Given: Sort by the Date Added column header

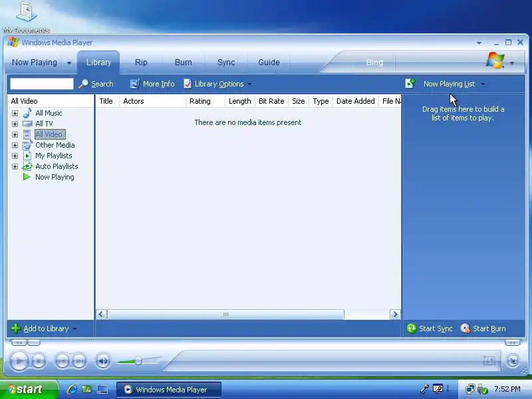Looking at the screenshot, I should 355,101.
